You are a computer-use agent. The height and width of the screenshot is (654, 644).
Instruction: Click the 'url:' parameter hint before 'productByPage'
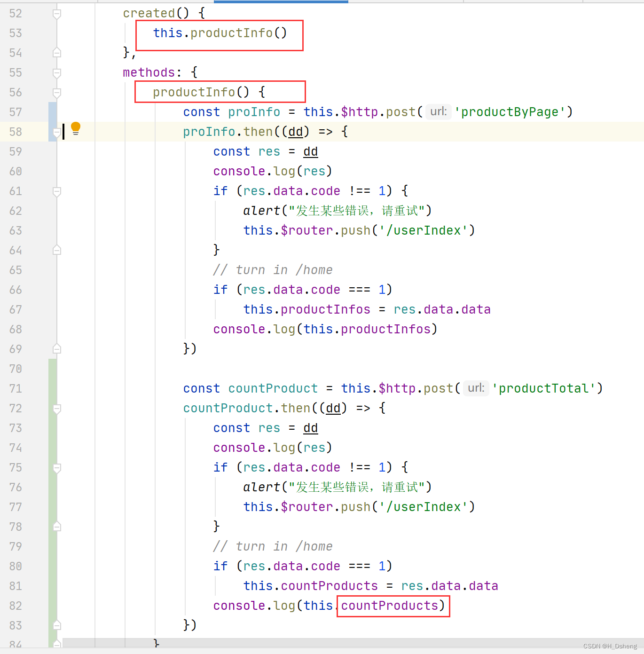pos(439,111)
